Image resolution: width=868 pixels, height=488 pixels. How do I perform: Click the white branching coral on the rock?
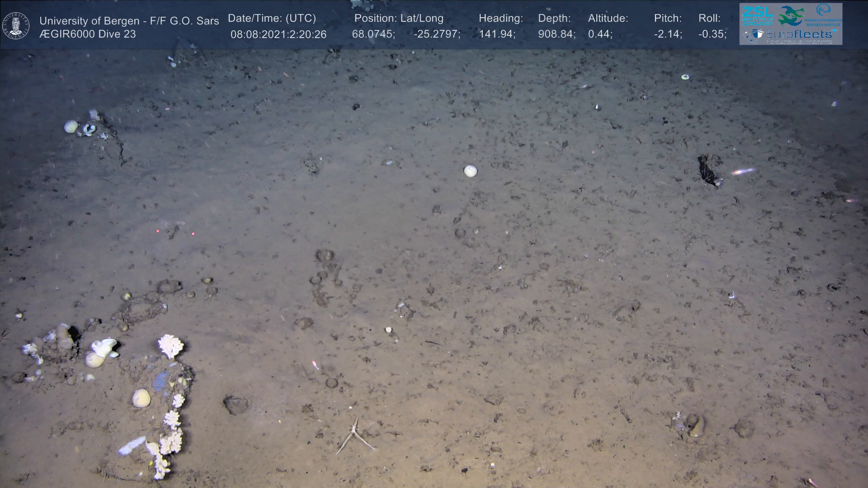[x=170, y=346]
